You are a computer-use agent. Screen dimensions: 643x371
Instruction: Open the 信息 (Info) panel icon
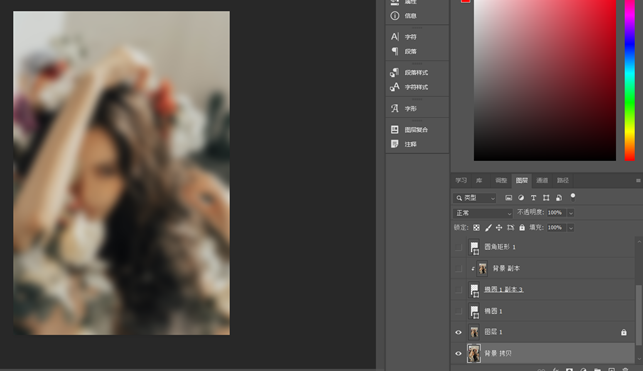pyautogui.click(x=394, y=16)
